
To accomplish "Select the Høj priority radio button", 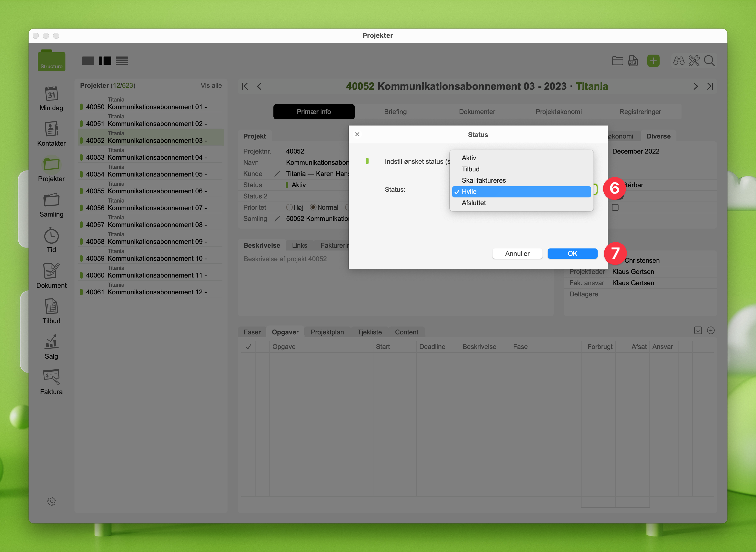I will pyautogui.click(x=289, y=207).
